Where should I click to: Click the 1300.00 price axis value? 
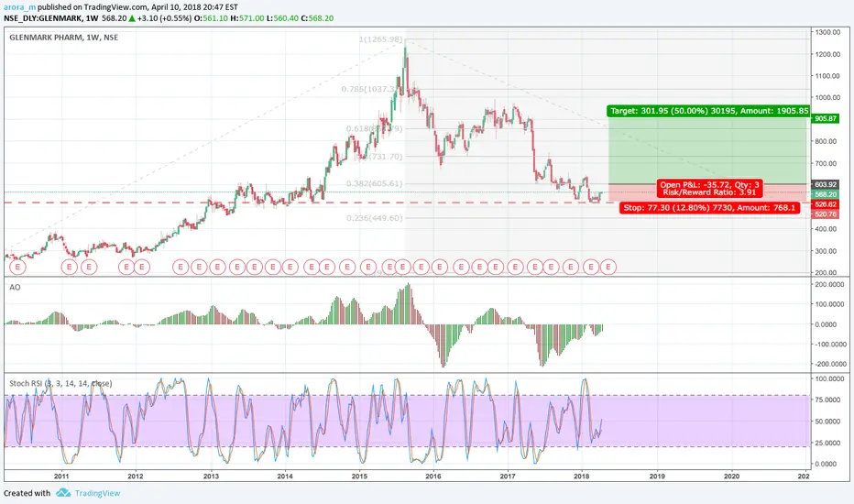click(827, 32)
